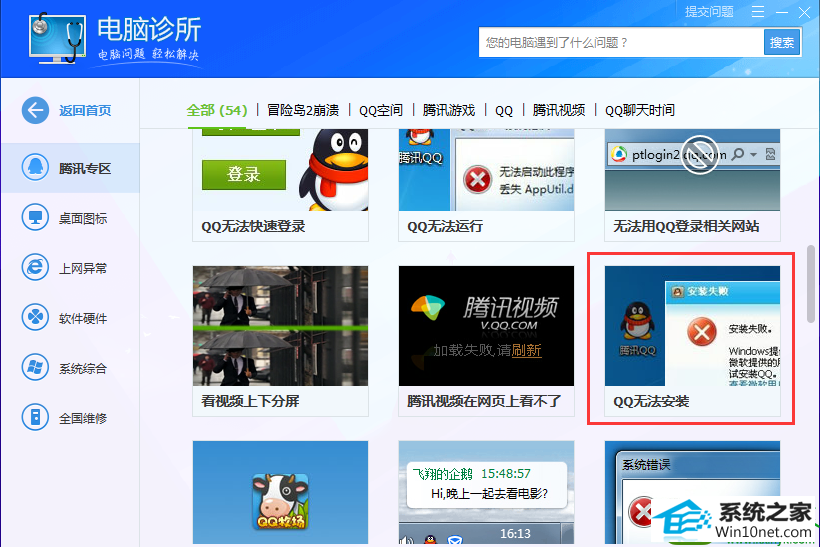Open the QQ无法运行 thumbnail
This screenshot has width=820, height=547.
pyautogui.click(x=486, y=170)
